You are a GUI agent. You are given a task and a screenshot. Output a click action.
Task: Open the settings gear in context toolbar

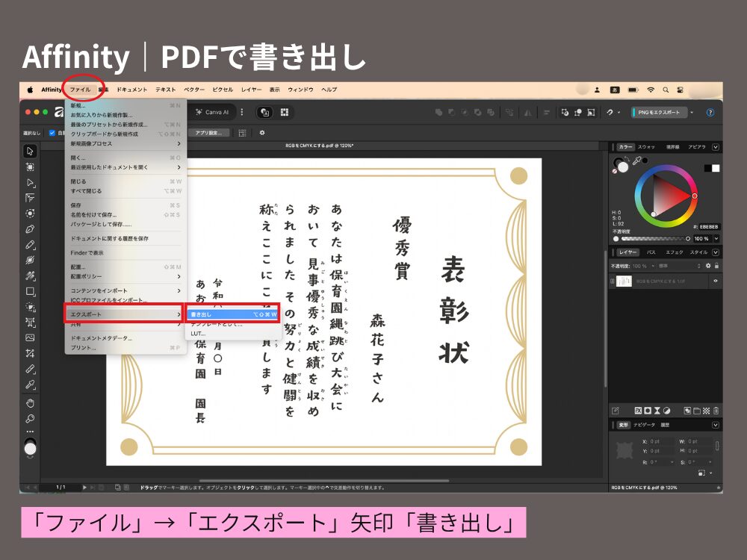coord(261,133)
